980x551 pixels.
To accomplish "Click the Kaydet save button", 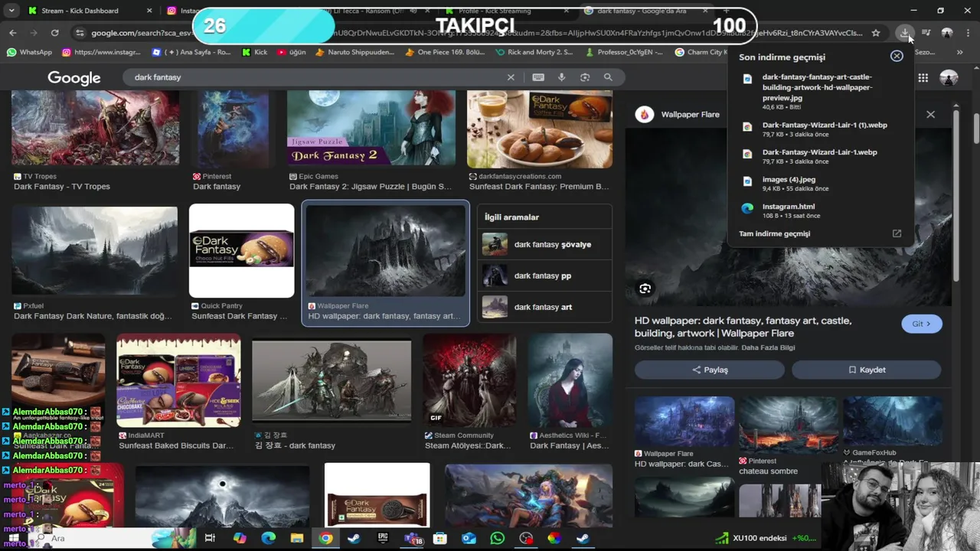I will pyautogui.click(x=867, y=370).
